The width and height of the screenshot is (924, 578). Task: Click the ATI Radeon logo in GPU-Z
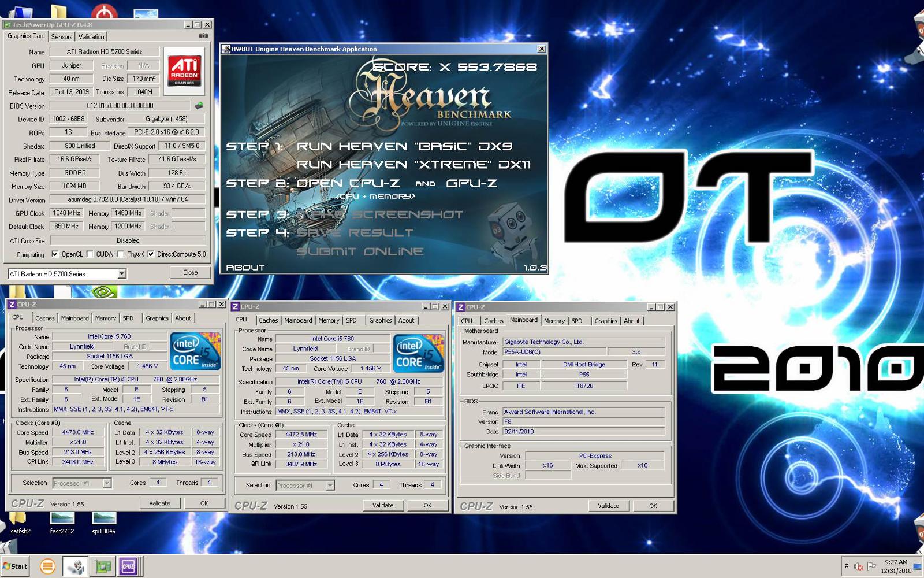184,71
